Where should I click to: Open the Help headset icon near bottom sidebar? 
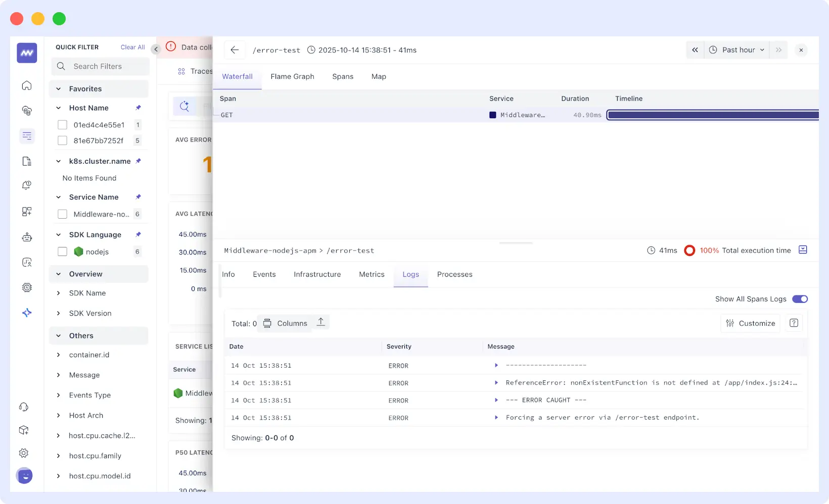click(x=24, y=407)
